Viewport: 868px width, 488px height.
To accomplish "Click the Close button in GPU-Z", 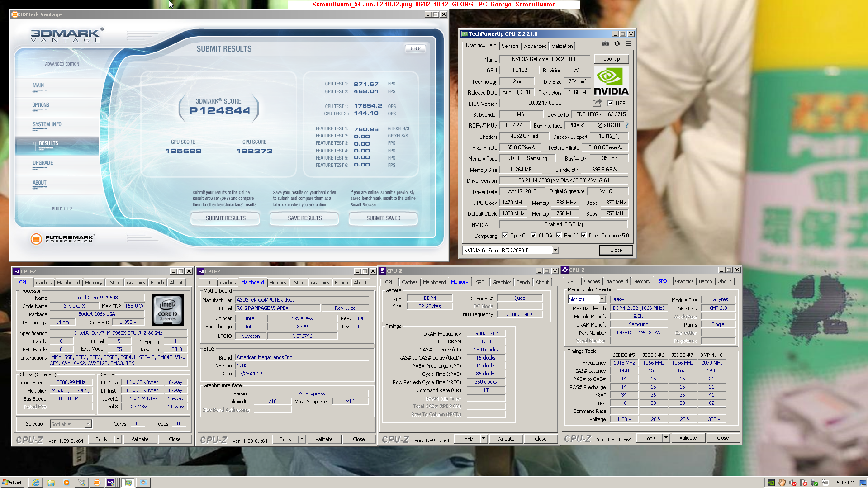I will pos(616,250).
